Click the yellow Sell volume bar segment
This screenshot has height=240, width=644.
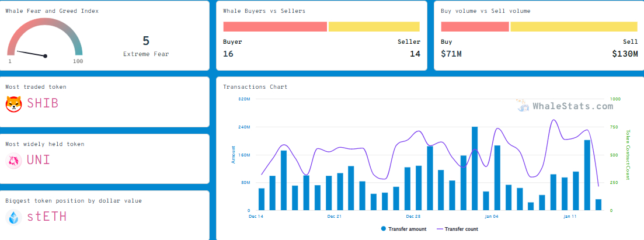[x=574, y=27]
